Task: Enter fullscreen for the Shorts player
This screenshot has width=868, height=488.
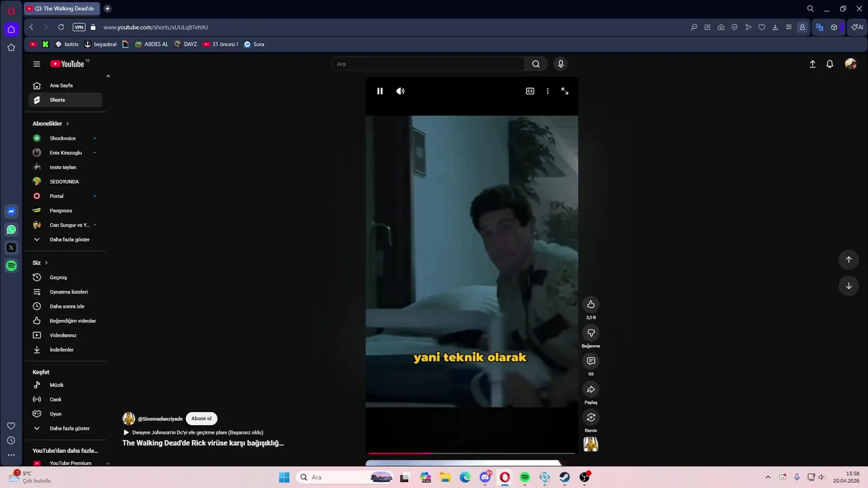Action: coord(565,91)
